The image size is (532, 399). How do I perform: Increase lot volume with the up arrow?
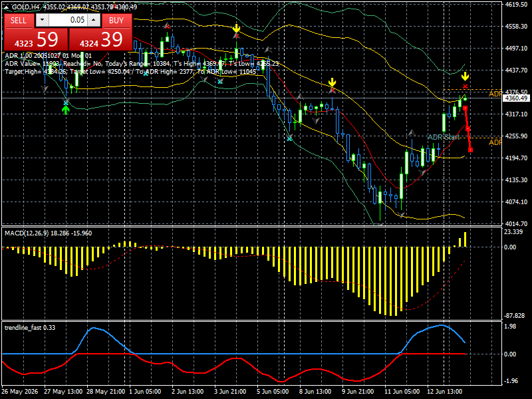[94, 20]
